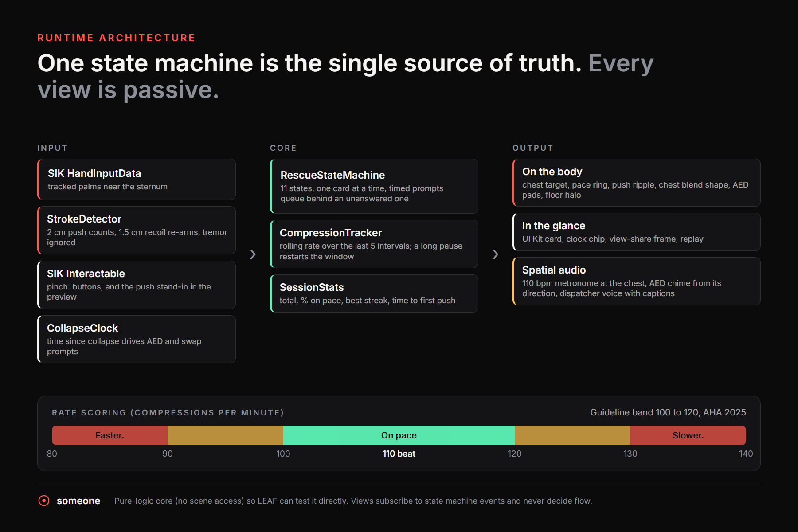Click the amber segment between 120 and 130
Screen dimensions: 798x532
pyautogui.click(x=572, y=435)
